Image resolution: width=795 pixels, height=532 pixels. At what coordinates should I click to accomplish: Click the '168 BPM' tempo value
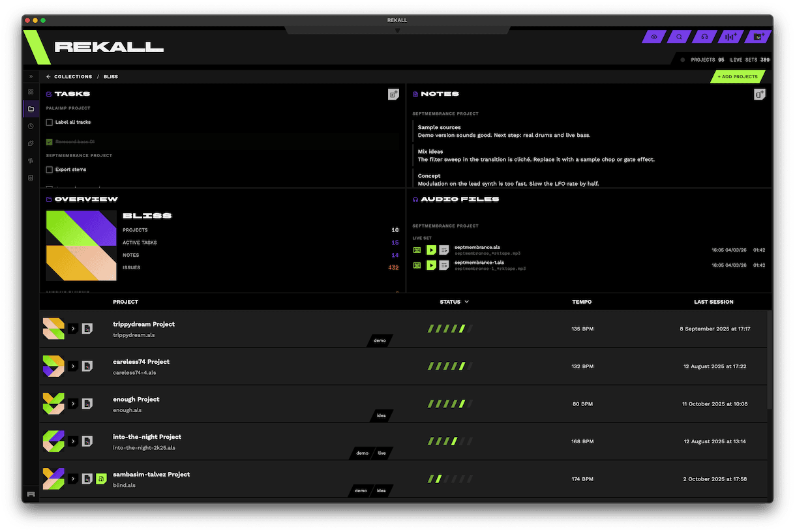pyautogui.click(x=582, y=441)
